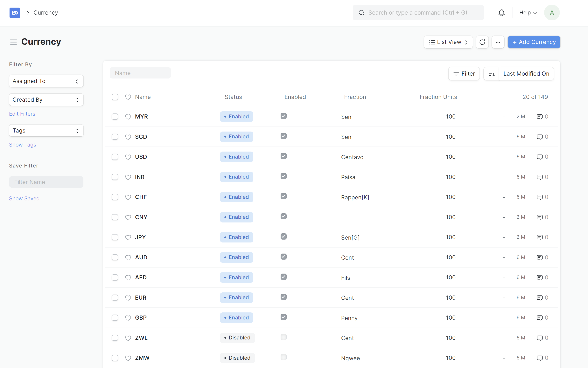The image size is (588, 368).
Task: Like the MYR currency heart
Action: pyautogui.click(x=128, y=117)
